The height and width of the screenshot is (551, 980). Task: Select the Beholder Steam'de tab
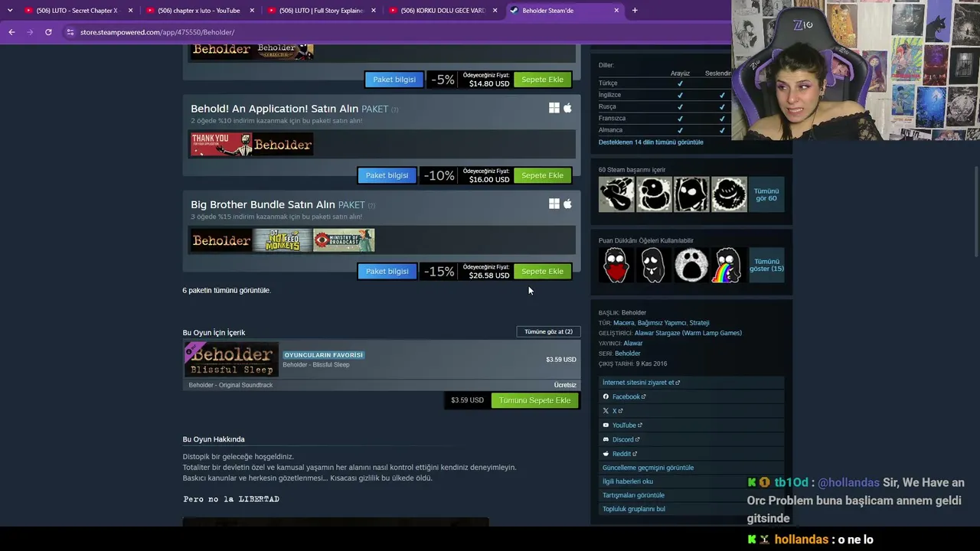point(563,11)
